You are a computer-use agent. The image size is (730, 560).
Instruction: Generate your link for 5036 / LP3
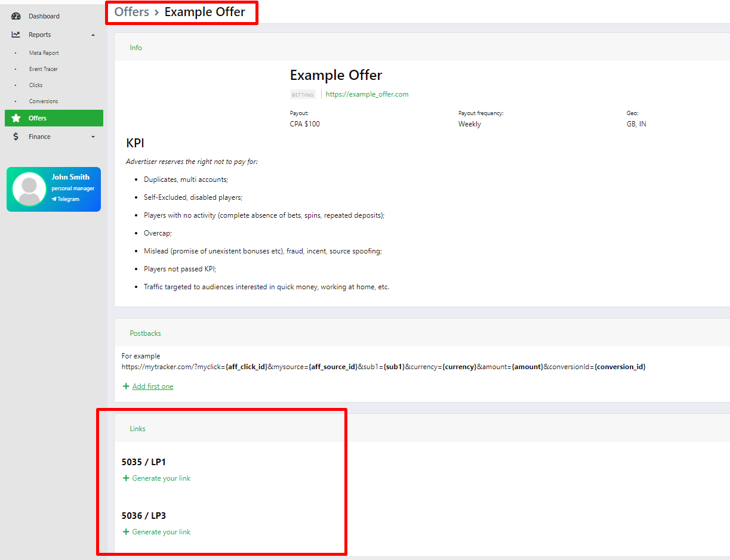[161, 532]
